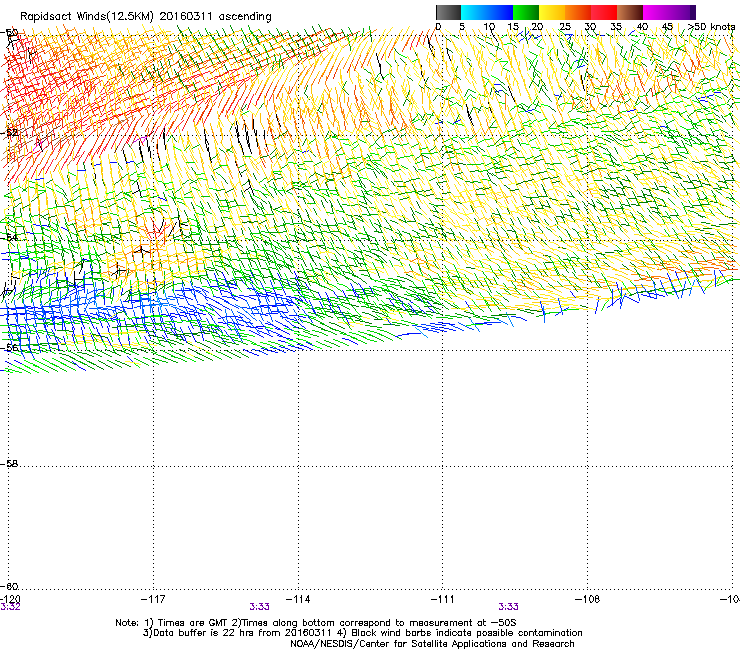This screenshot has height=650, width=740.
Task: Click the -111 longitude axis label
Action: (x=442, y=599)
